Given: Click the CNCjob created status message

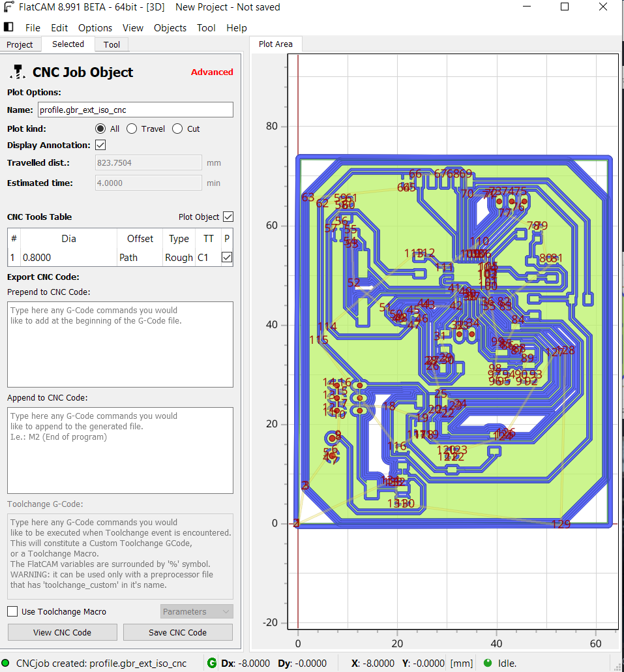Looking at the screenshot, I should coord(101,664).
